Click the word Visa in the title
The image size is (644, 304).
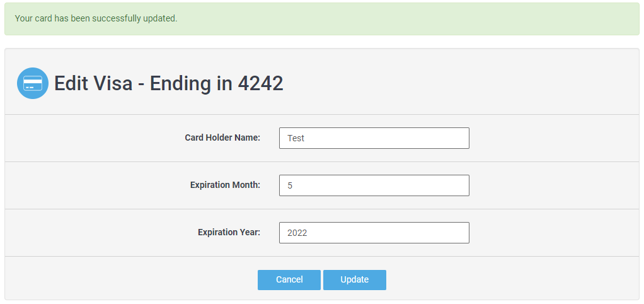[111, 83]
